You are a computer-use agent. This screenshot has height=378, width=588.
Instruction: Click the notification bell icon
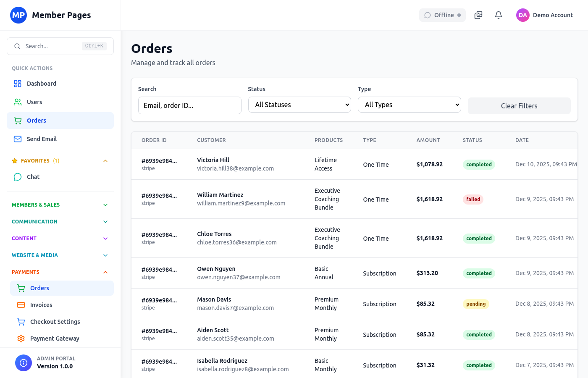(x=498, y=15)
